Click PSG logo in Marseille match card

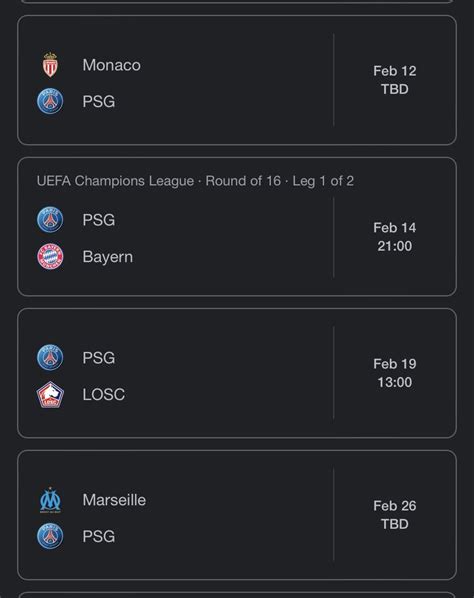(50, 536)
